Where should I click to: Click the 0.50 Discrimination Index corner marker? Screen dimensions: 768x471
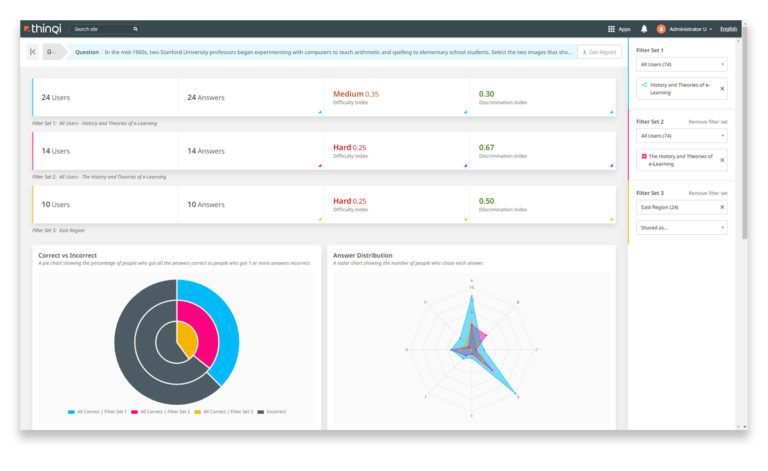pyautogui.click(x=611, y=219)
